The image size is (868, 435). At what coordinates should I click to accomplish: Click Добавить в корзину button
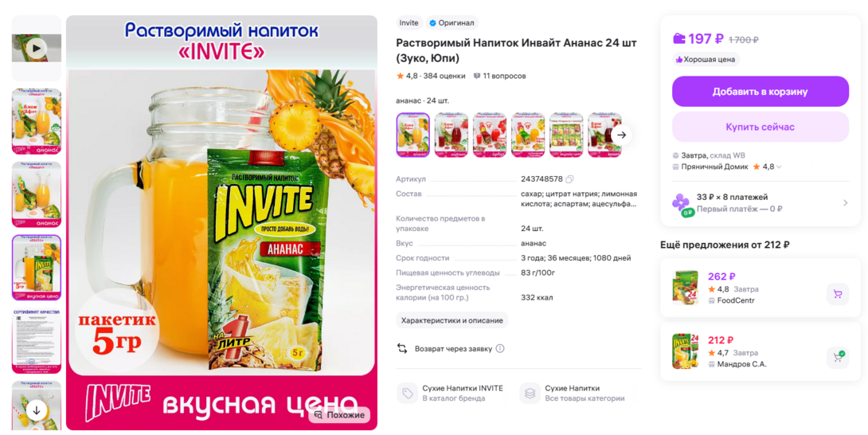click(x=760, y=92)
